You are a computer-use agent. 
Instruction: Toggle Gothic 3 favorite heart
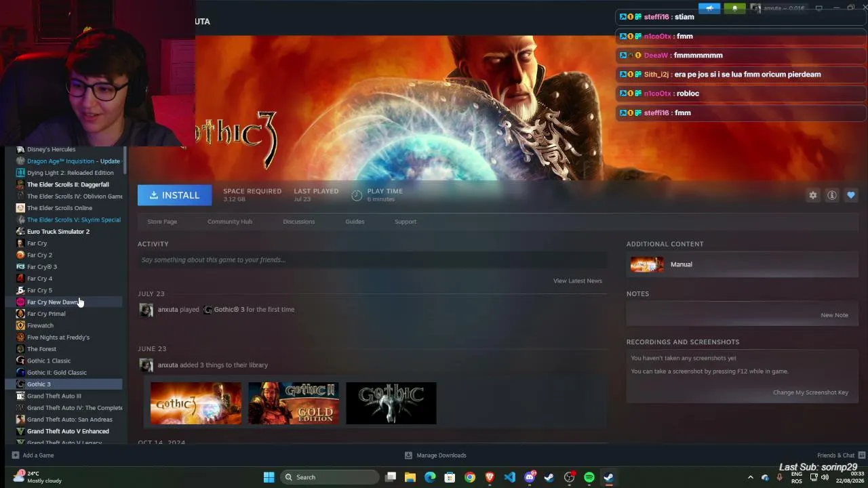click(x=851, y=195)
